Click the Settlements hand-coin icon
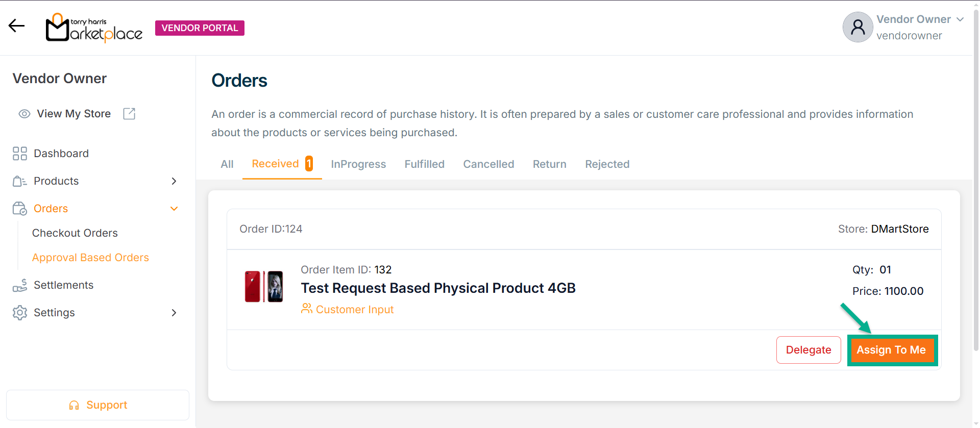980x428 pixels. click(x=20, y=285)
